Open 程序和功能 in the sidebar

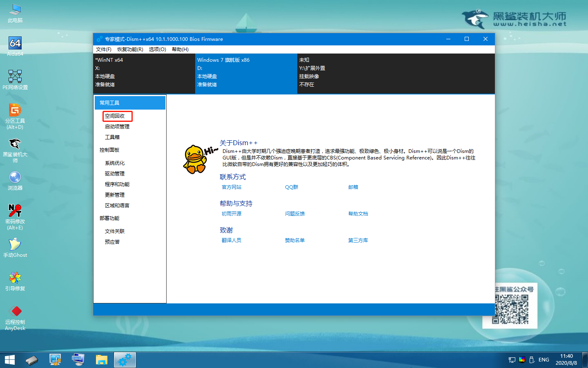117,184
